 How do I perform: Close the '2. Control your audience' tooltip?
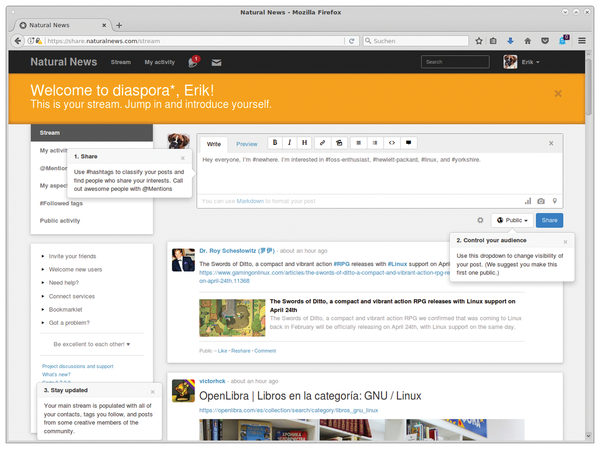click(x=565, y=242)
